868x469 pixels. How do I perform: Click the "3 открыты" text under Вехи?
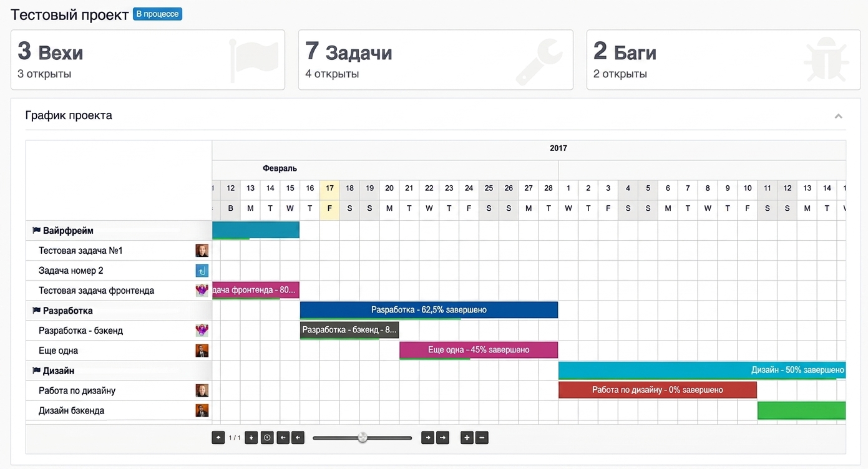point(44,74)
